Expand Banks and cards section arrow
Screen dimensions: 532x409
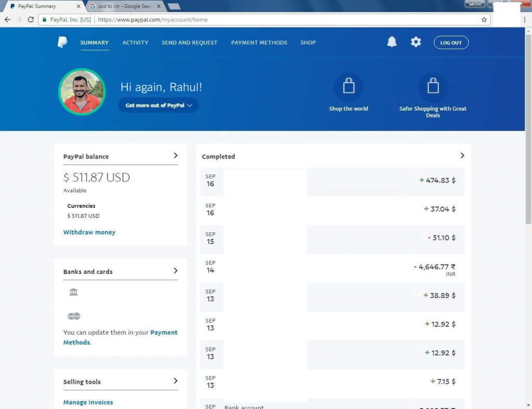(x=176, y=271)
